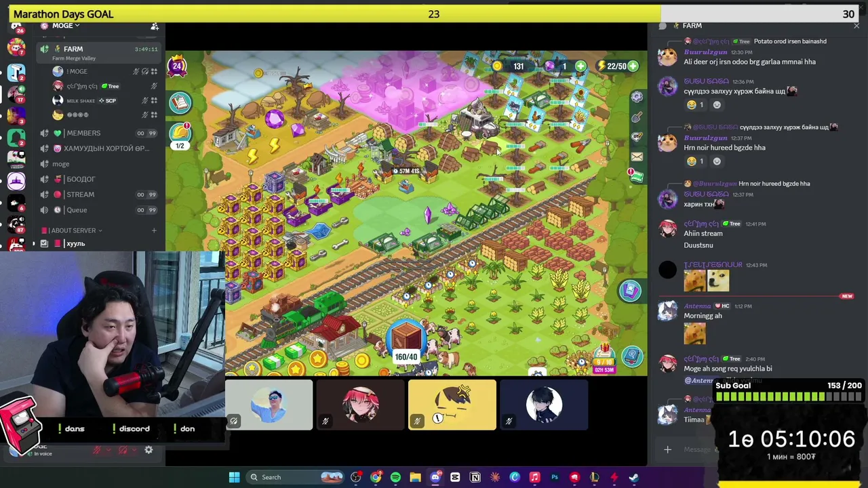The image size is (868, 488).
Task: Open the game settings gear icon
Action: (637, 97)
